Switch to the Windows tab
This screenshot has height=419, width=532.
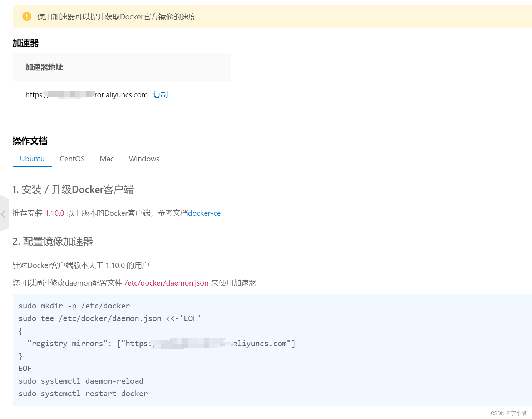pos(144,159)
